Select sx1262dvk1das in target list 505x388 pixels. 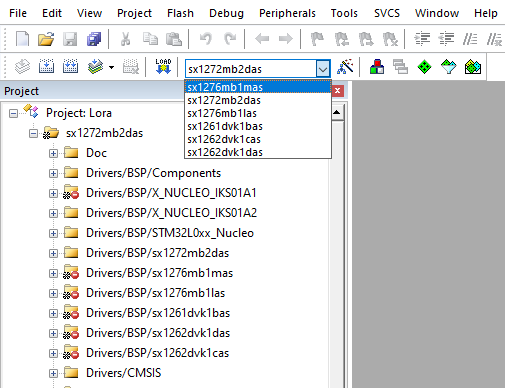click(258, 152)
